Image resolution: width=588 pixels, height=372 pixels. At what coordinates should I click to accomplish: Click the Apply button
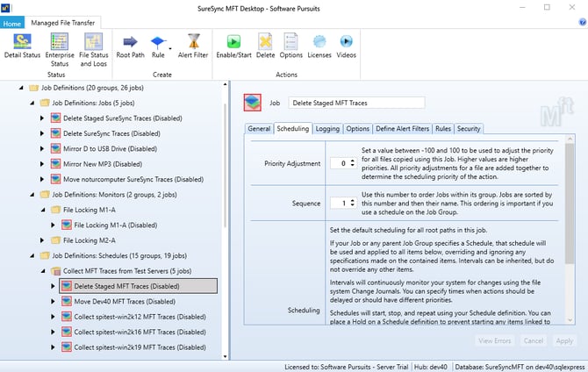pyautogui.click(x=564, y=341)
